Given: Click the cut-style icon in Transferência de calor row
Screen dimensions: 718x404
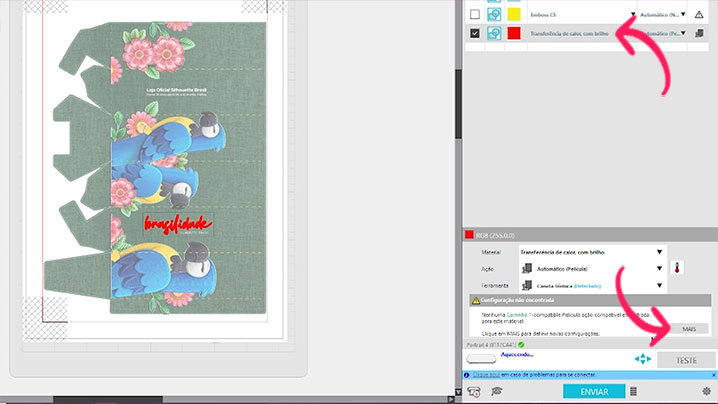Looking at the screenshot, I should point(494,33).
